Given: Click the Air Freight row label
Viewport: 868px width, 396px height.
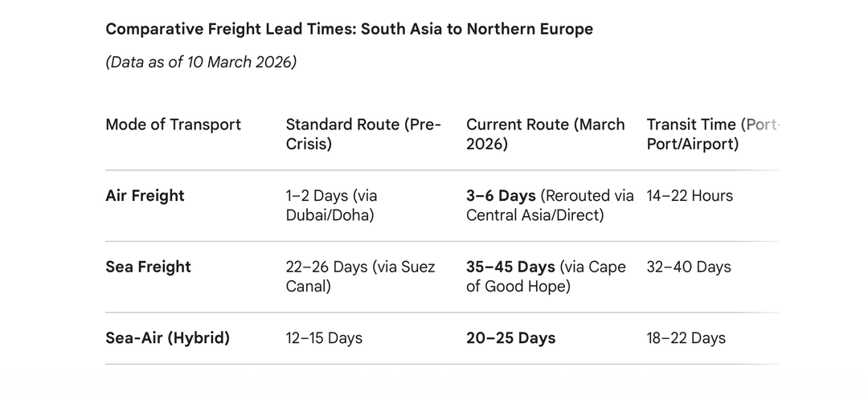Looking at the screenshot, I should (145, 196).
